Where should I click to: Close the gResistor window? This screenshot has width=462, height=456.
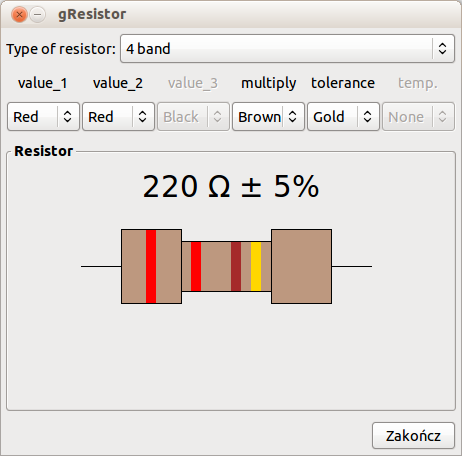point(19,15)
